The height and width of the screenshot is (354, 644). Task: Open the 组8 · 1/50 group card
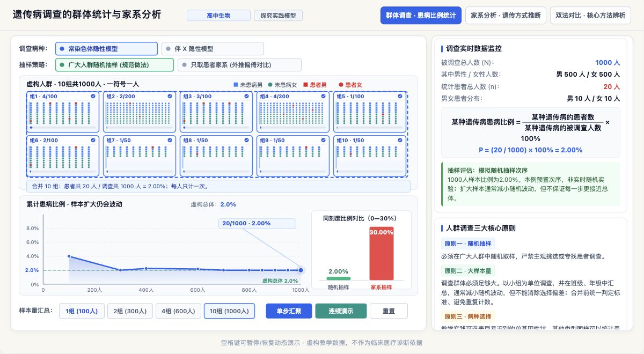216,156
